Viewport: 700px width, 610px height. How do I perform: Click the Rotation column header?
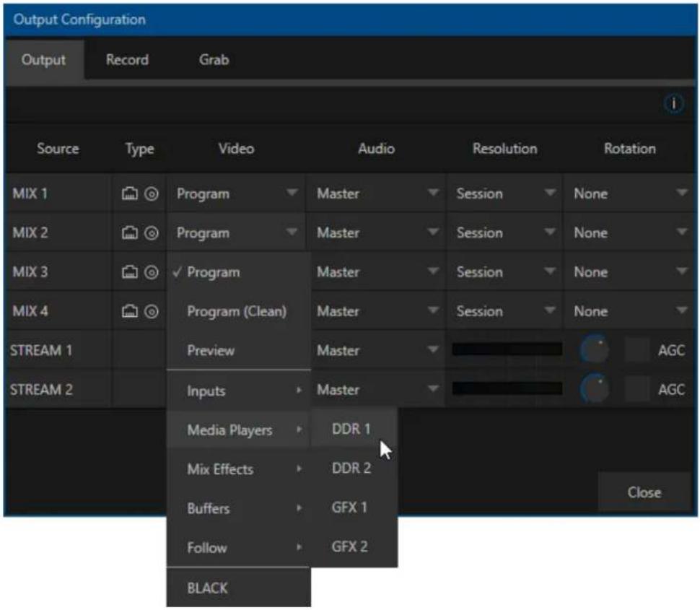(630, 149)
